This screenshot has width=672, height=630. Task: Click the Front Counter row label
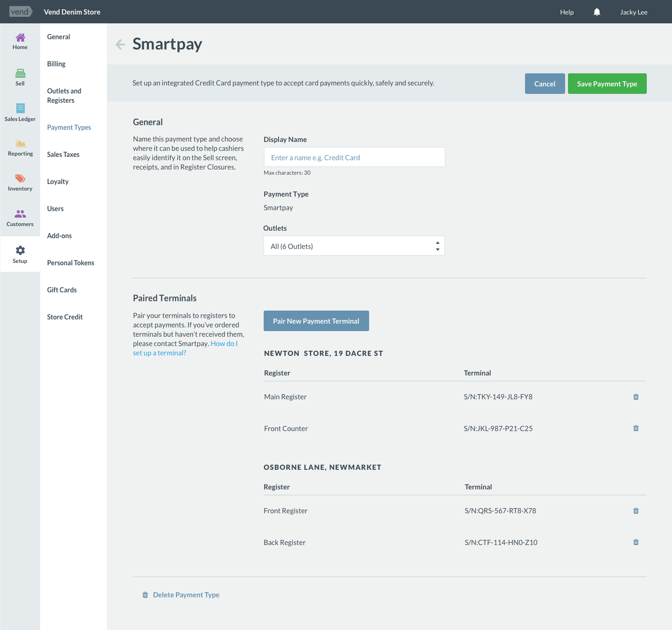(286, 429)
